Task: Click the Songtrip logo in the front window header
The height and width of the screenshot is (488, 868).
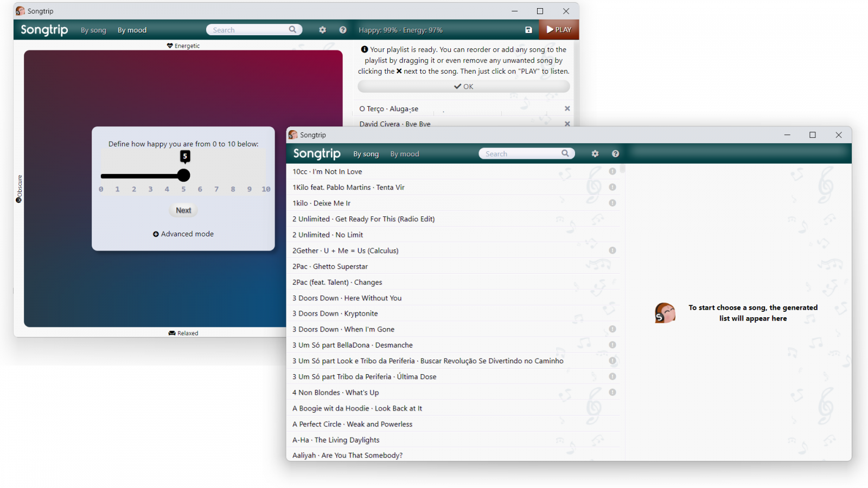Action: 317,153
